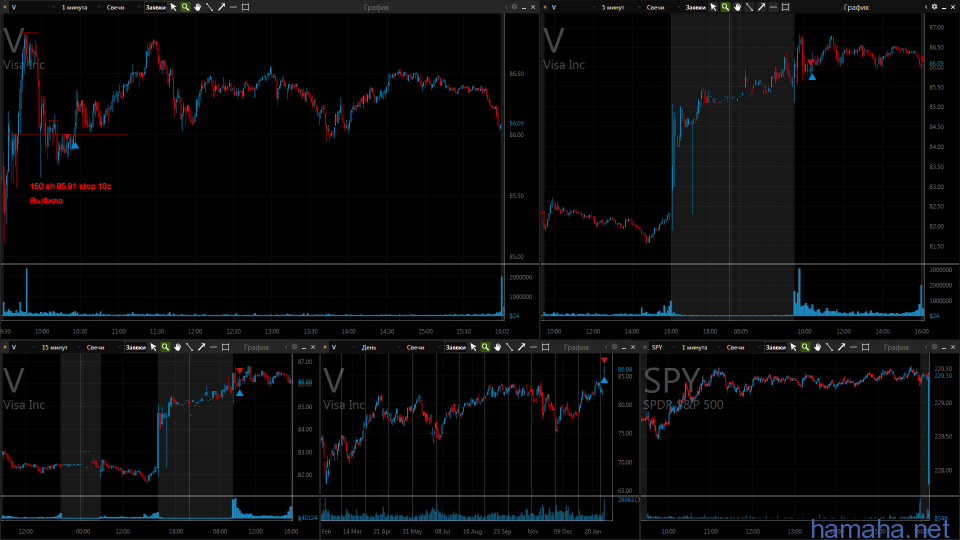The image size is (960, 540).
Task: Select the cursor tool in the 5 минут V chart
Action: click(713, 7)
